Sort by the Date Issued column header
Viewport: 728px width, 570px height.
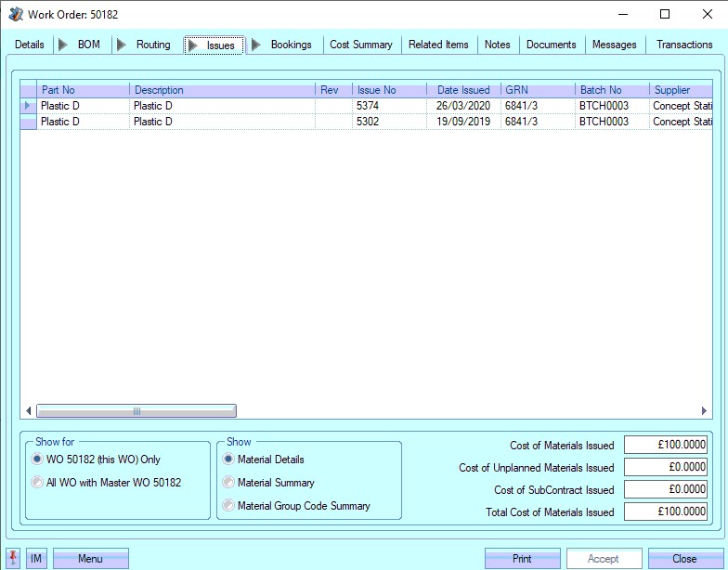tap(463, 90)
